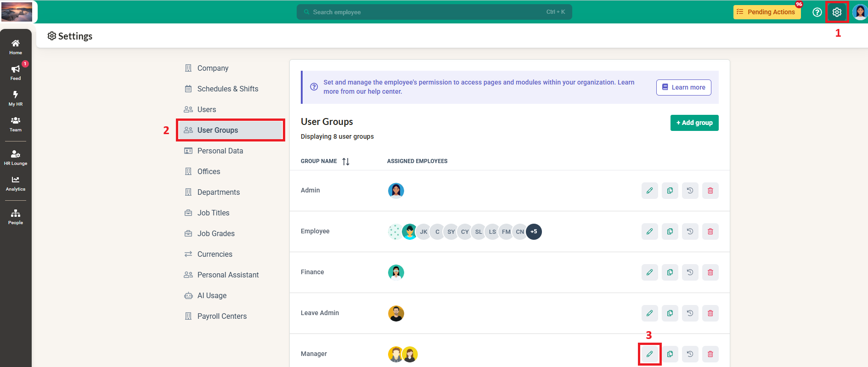Open Pending Actions list
Screen dimensions: 868x367
[x=767, y=12]
